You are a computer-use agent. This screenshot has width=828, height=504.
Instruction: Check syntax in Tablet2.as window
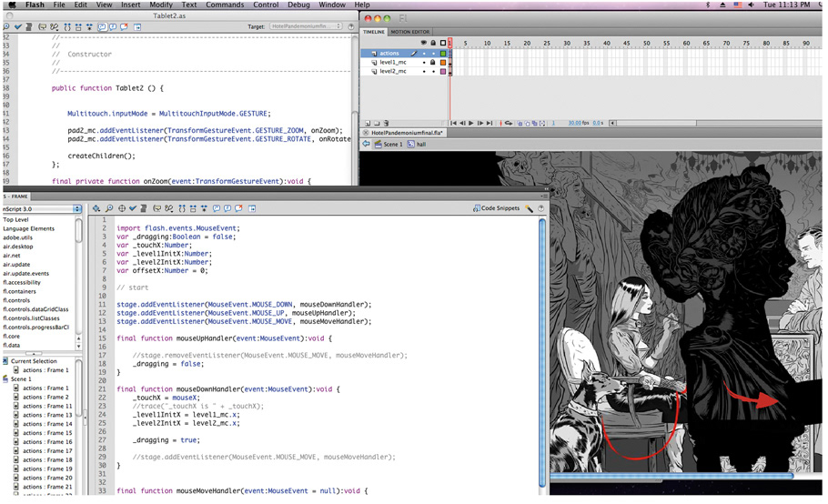(18, 26)
